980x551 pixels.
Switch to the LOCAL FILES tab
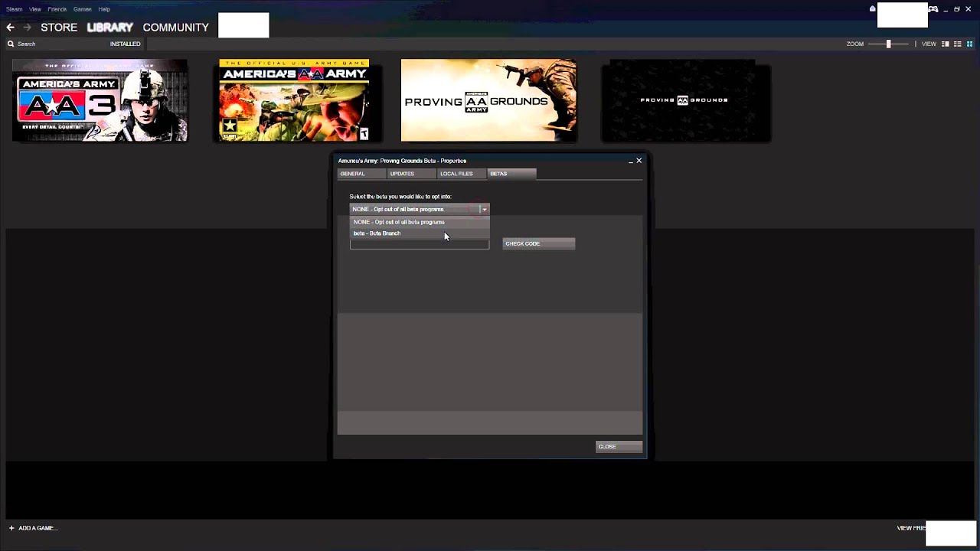[461, 174]
